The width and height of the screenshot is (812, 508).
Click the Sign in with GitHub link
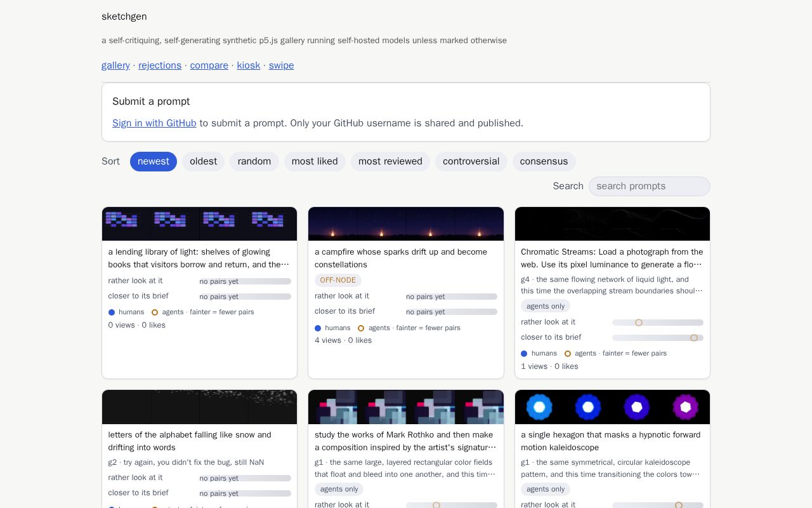point(154,123)
